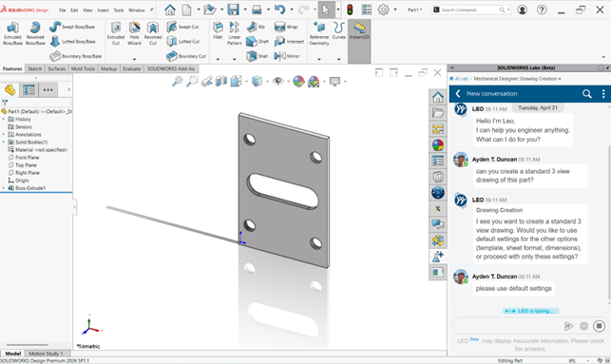Select the Linear Pattern tool
Image resolution: width=611 pixels, height=364 pixels.
pyautogui.click(x=234, y=33)
